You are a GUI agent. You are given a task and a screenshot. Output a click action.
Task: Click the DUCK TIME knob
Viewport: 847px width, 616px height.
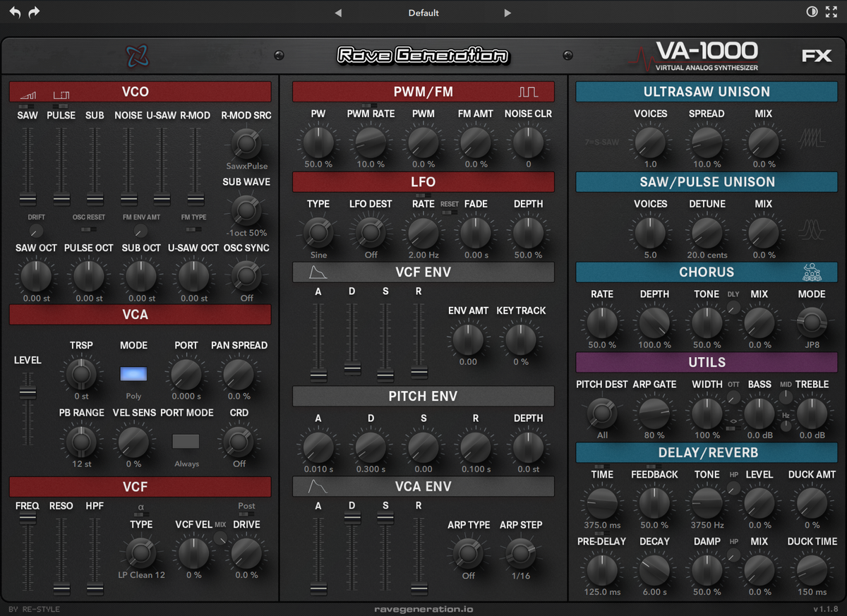811,569
